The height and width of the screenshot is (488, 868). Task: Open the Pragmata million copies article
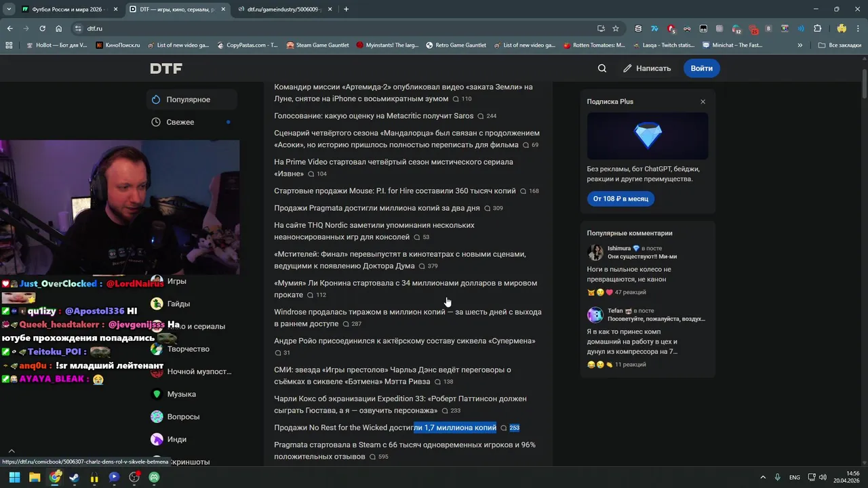tap(376, 208)
